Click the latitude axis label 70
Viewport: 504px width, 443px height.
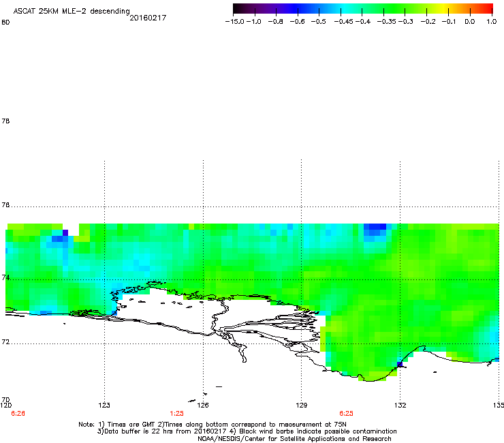click(x=5, y=400)
